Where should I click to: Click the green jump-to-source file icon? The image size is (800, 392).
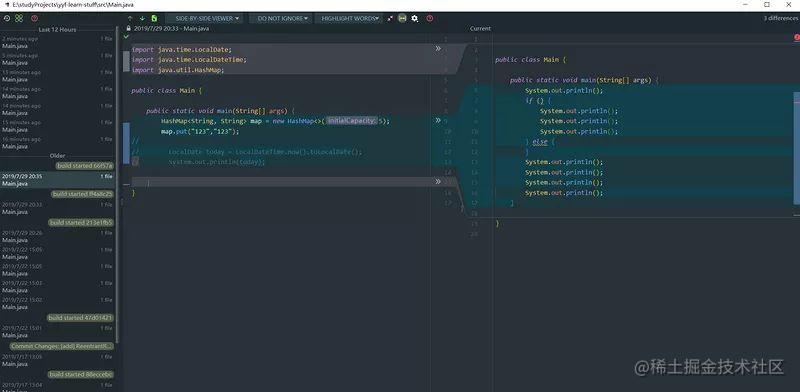(154, 18)
